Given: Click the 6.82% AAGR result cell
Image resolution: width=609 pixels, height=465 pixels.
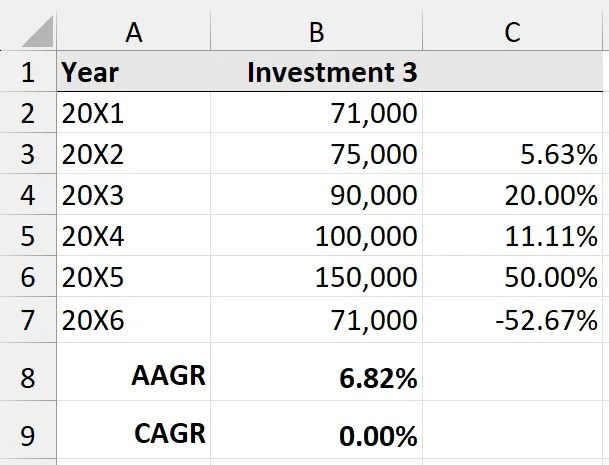Looking at the screenshot, I should (316, 379).
